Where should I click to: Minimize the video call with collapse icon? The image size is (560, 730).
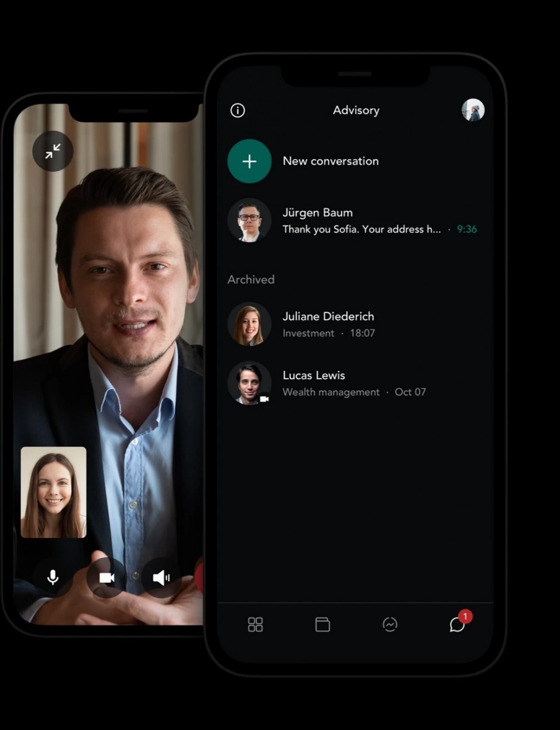(x=53, y=151)
